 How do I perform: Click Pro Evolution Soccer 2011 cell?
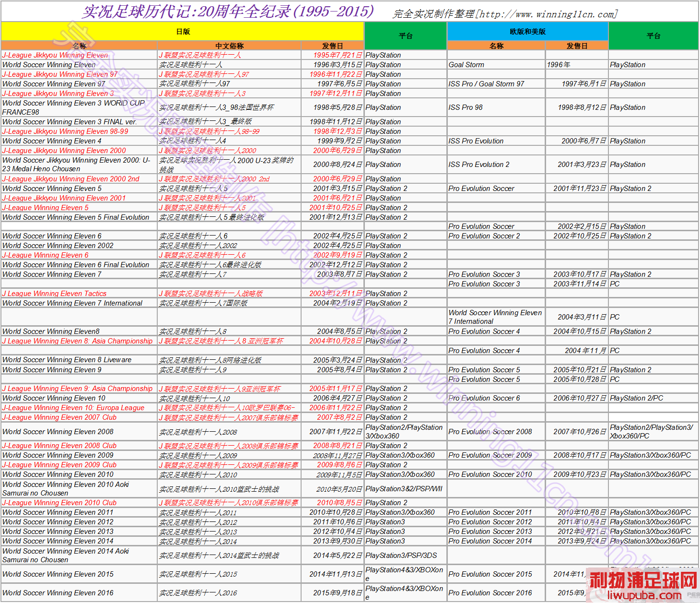pos(496,512)
